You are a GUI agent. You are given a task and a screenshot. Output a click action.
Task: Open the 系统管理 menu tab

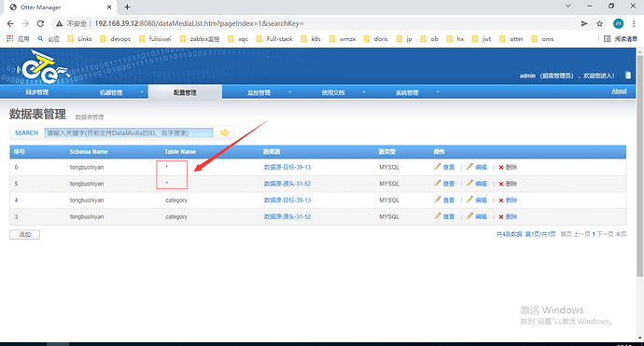(407, 92)
